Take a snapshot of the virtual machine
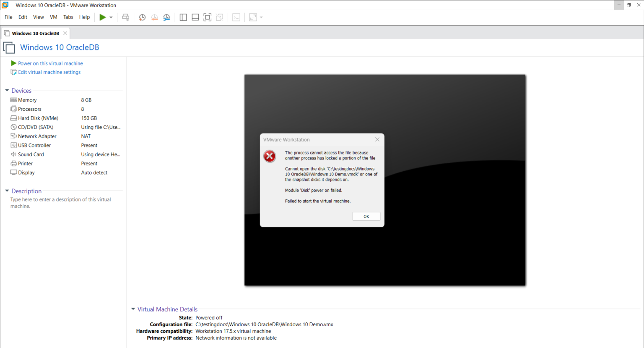This screenshot has width=644, height=348. point(142,17)
